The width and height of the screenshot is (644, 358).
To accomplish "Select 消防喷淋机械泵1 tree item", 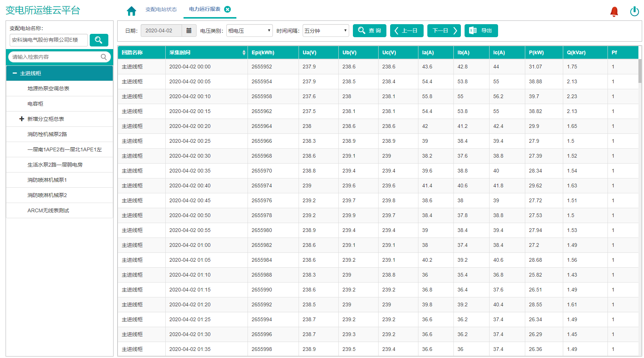I will coord(47,180).
